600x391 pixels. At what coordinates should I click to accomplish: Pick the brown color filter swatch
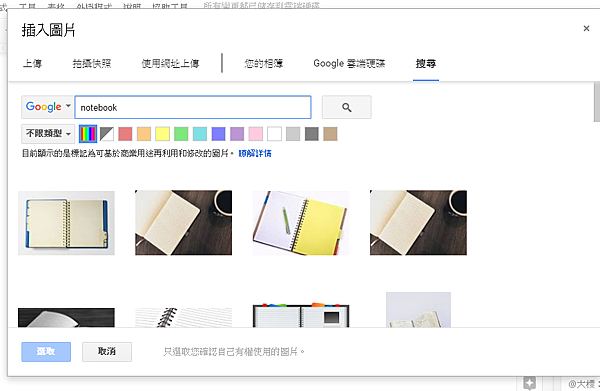pos(330,134)
